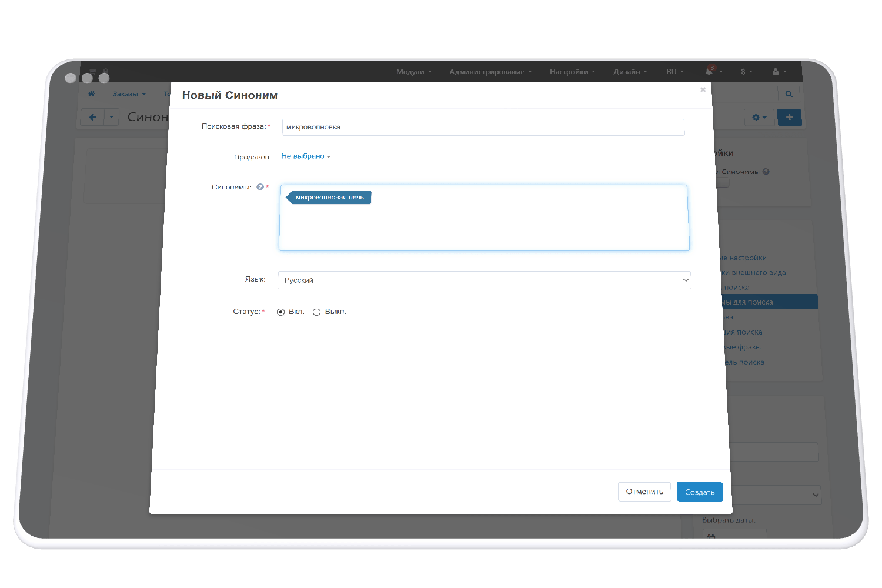Screen dimensions: 882x588
Task: Click the Новый Синоним dialog title
Action: 230,95
